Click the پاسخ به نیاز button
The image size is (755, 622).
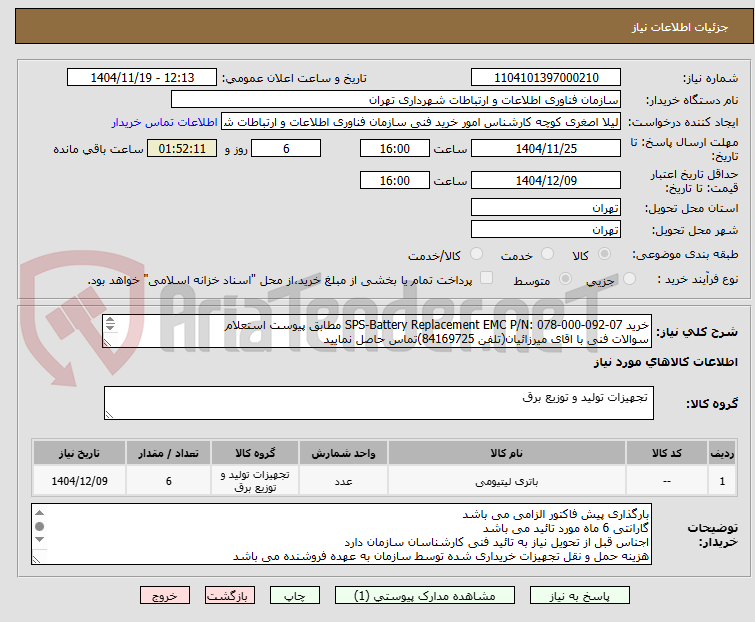click(x=580, y=596)
